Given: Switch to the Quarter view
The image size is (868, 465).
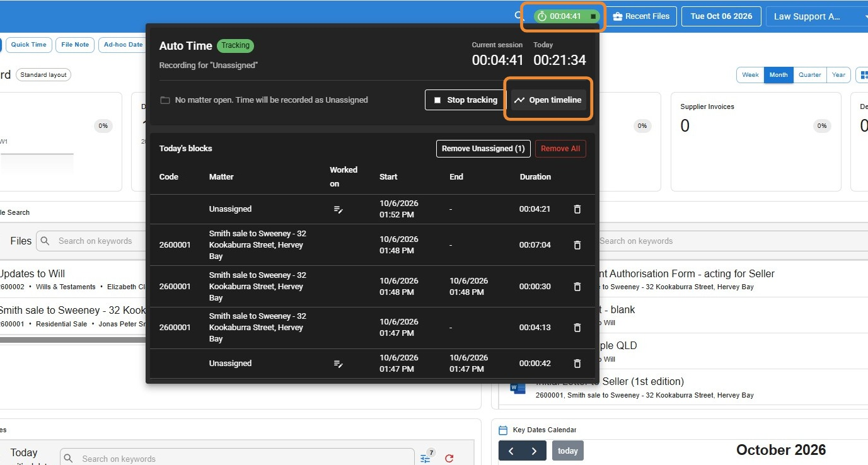Looking at the screenshot, I should click(x=810, y=75).
